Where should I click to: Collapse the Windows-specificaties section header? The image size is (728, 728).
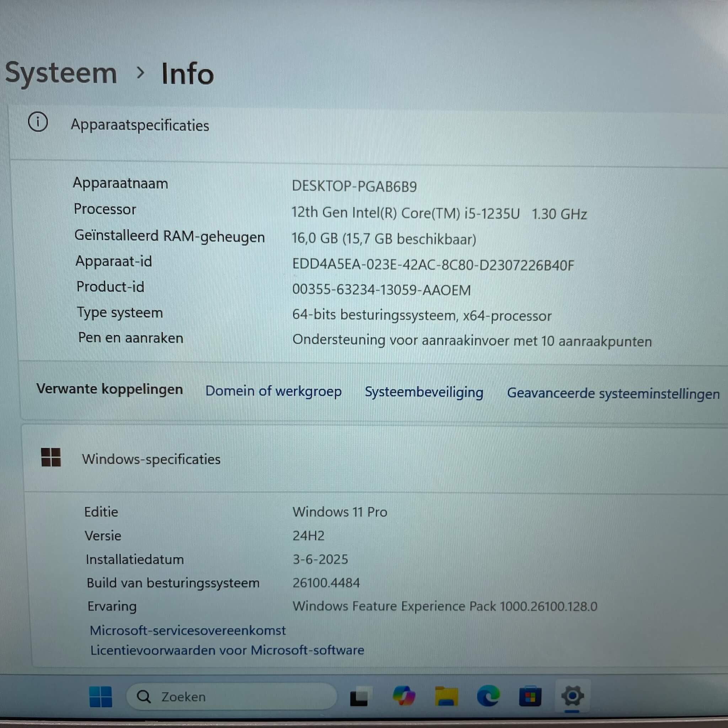[x=375, y=459]
